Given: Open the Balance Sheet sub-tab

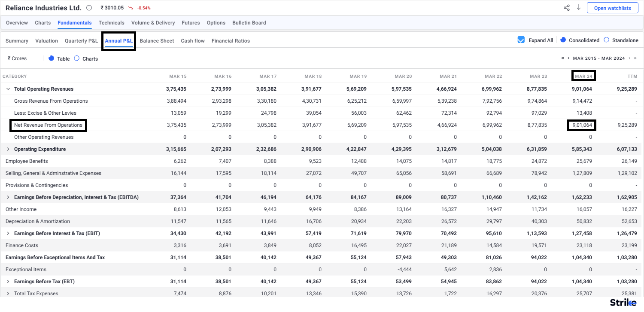Looking at the screenshot, I should [x=157, y=41].
